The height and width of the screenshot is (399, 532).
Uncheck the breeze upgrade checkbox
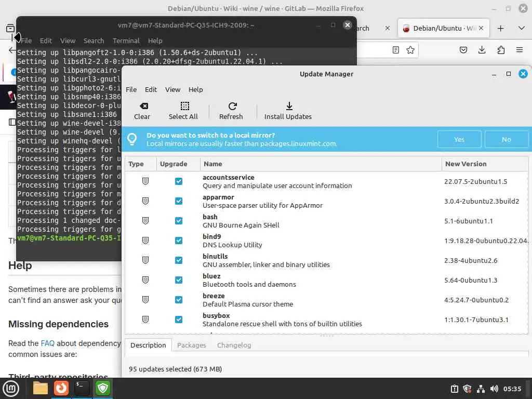click(x=179, y=300)
